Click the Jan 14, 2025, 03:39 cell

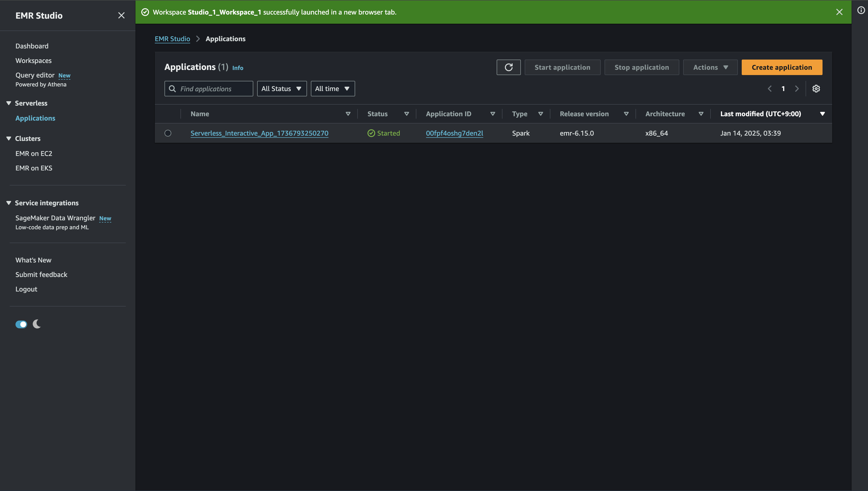point(750,133)
